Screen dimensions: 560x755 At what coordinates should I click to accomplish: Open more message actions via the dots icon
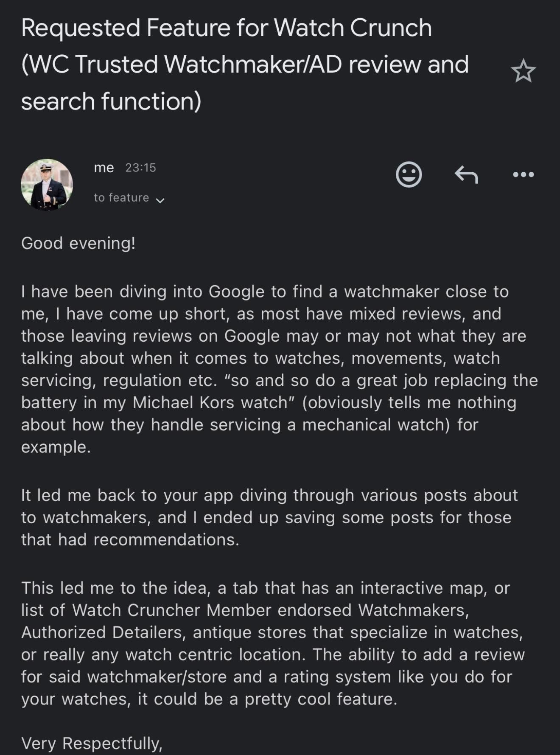click(x=524, y=174)
